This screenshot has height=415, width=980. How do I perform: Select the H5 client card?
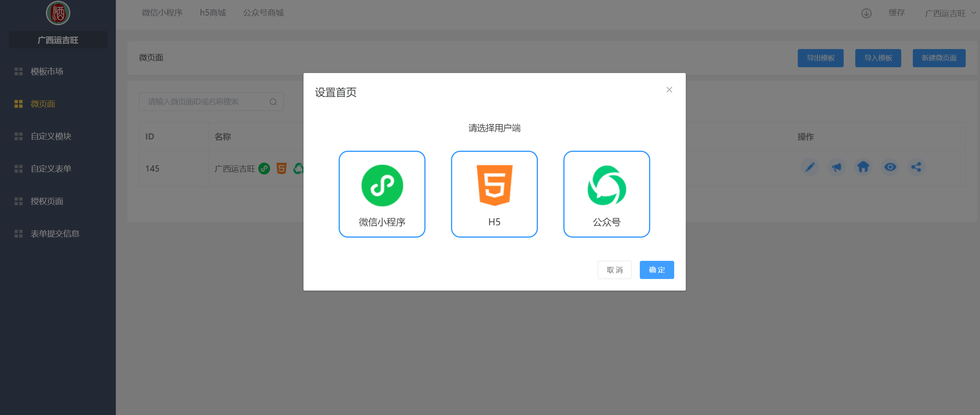click(x=494, y=194)
